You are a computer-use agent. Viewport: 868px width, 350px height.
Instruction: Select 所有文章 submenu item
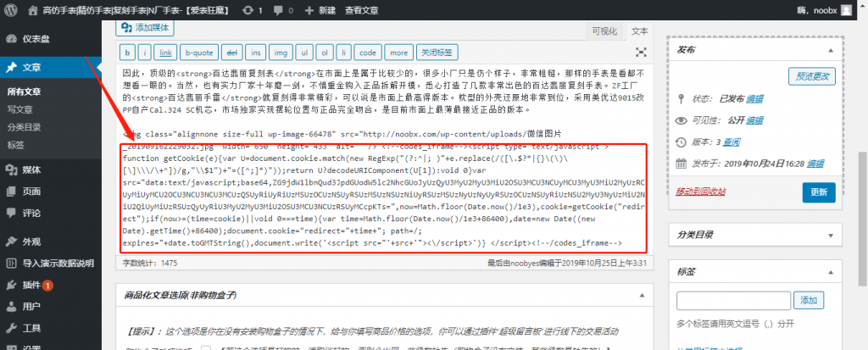pos(25,92)
